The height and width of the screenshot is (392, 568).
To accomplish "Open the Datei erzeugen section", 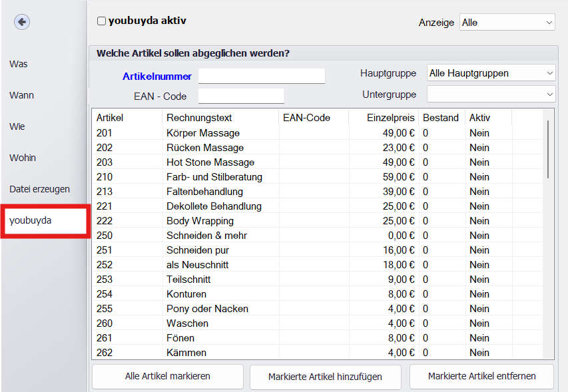I will click(x=39, y=189).
